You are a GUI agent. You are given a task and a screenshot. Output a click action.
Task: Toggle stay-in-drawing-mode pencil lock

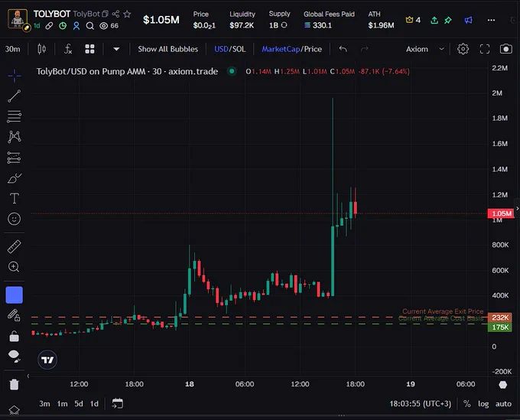[14, 315]
